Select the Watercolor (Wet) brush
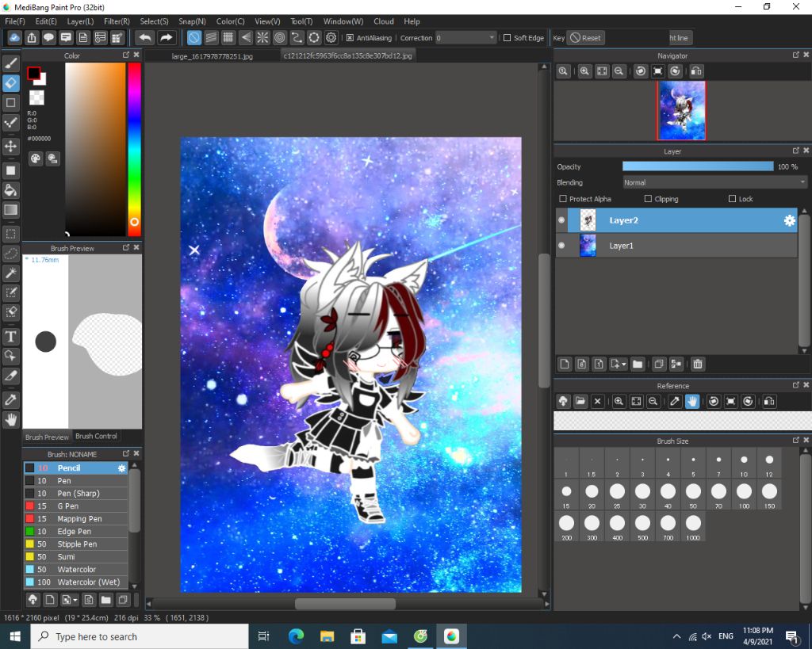 [x=75, y=582]
